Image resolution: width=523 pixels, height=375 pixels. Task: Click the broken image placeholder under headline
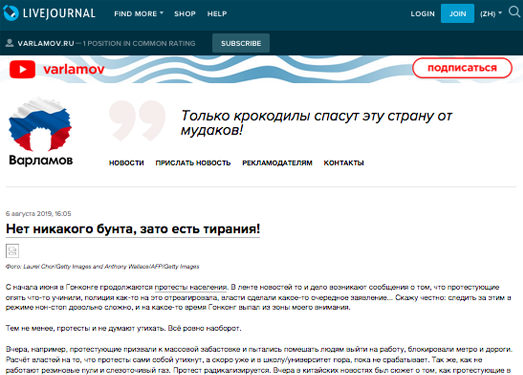tap(12, 251)
